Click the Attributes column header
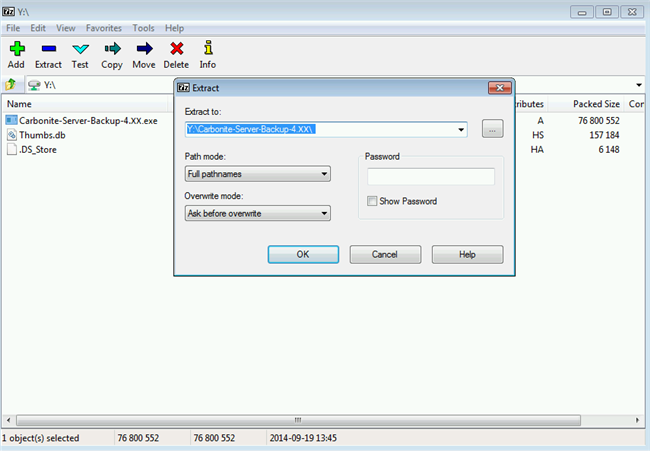 click(531, 104)
